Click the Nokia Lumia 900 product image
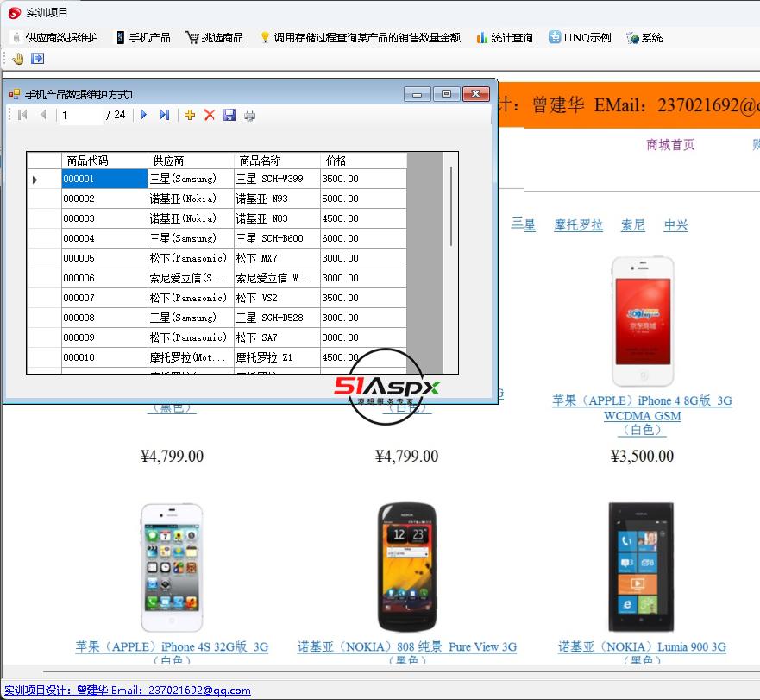The image size is (760, 700). pyautogui.click(x=641, y=567)
